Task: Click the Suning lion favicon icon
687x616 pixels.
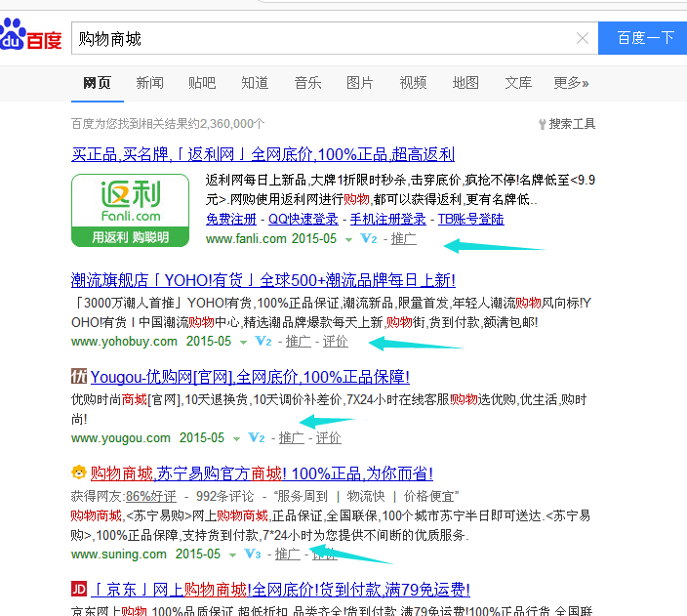Action: [x=79, y=472]
